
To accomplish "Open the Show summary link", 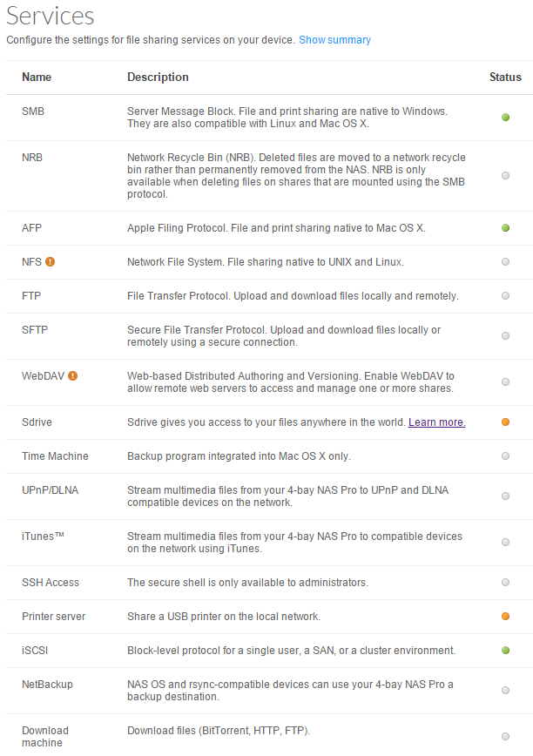I will click(335, 40).
